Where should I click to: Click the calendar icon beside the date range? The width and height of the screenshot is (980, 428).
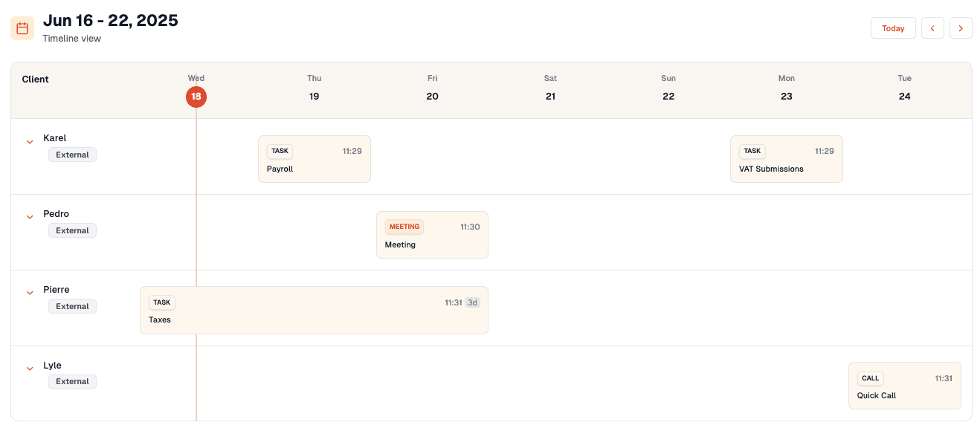[22, 28]
